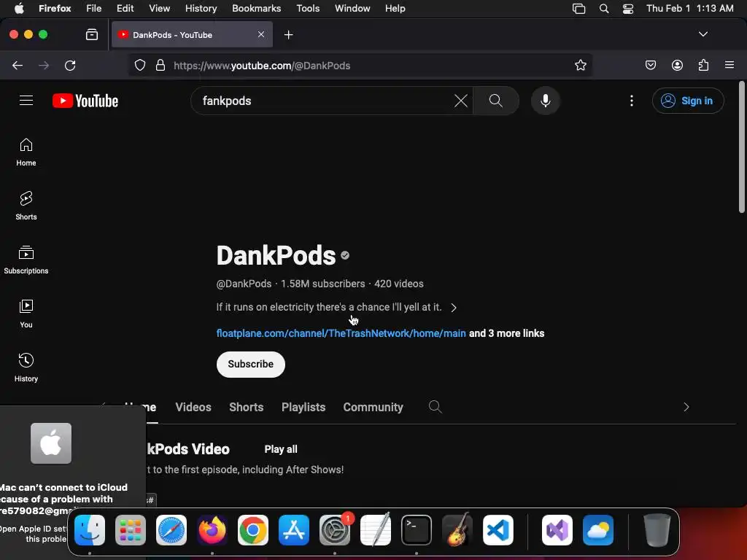Screen dimensions: 747x560
Task: Open the Firefox extensions panel
Action: pyautogui.click(x=704, y=65)
